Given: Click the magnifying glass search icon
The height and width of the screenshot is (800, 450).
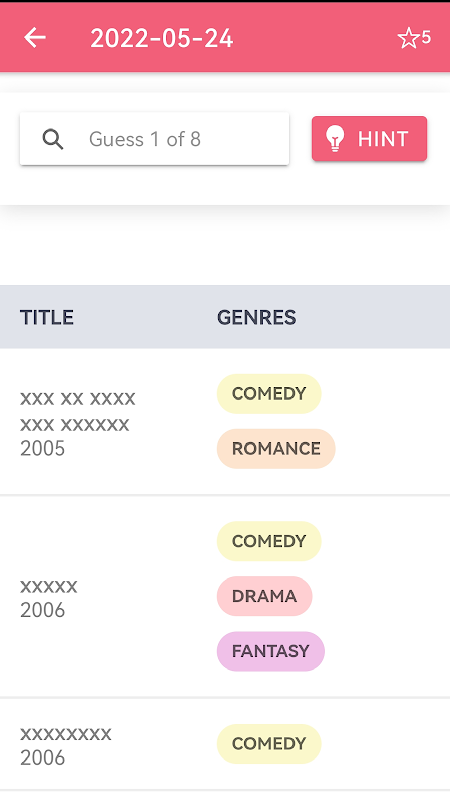Looking at the screenshot, I should coord(53,139).
